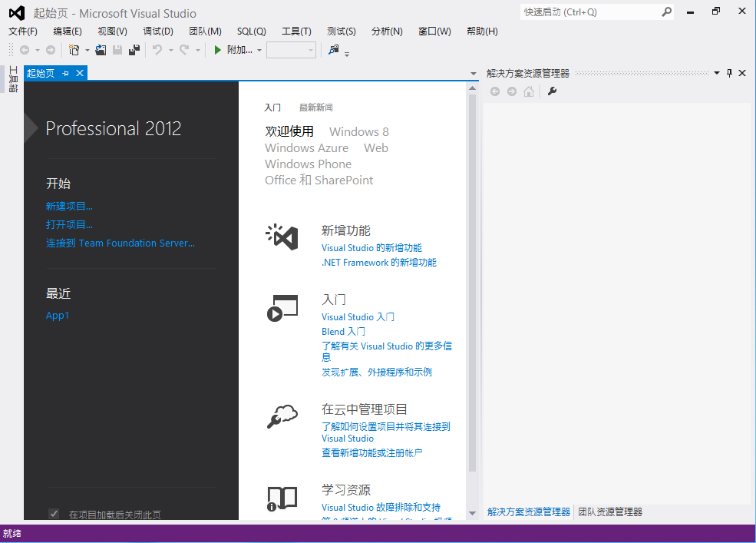
Task: Click the 新增功能 Visual Studio sparkle icon
Action: pos(282,237)
